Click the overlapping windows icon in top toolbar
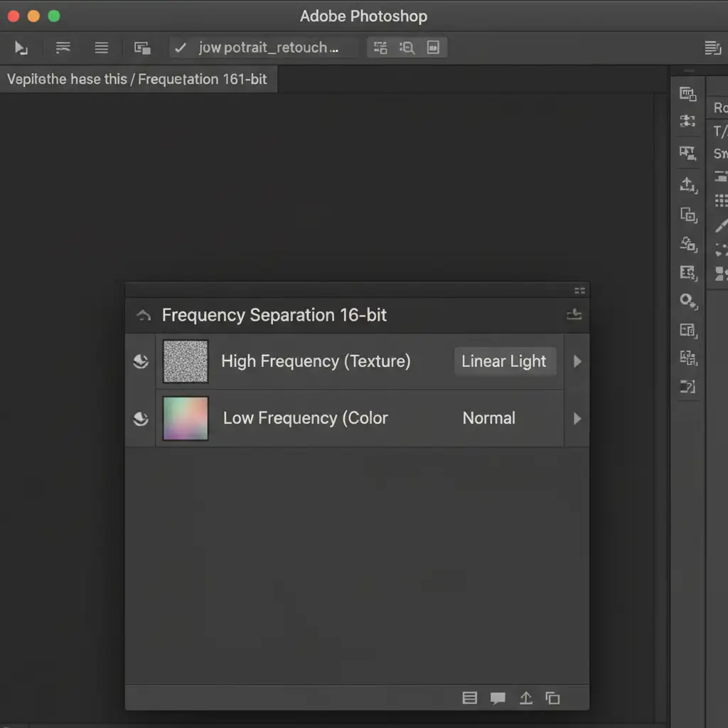Screen dimensions: 728x728 click(142, 48)
